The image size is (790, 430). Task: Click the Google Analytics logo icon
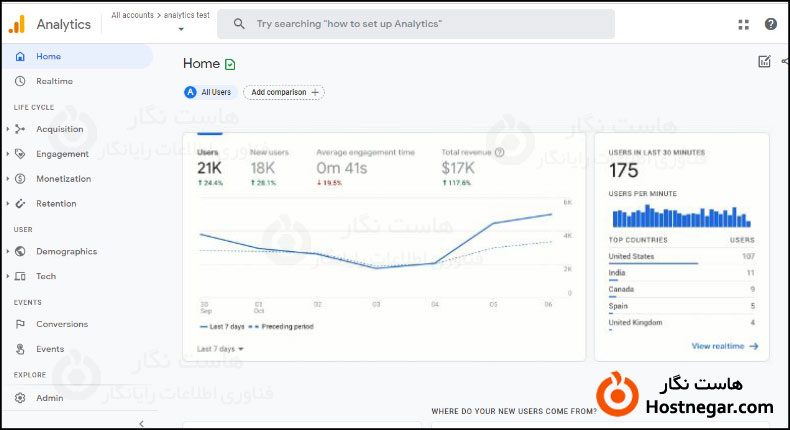(17, 24)
